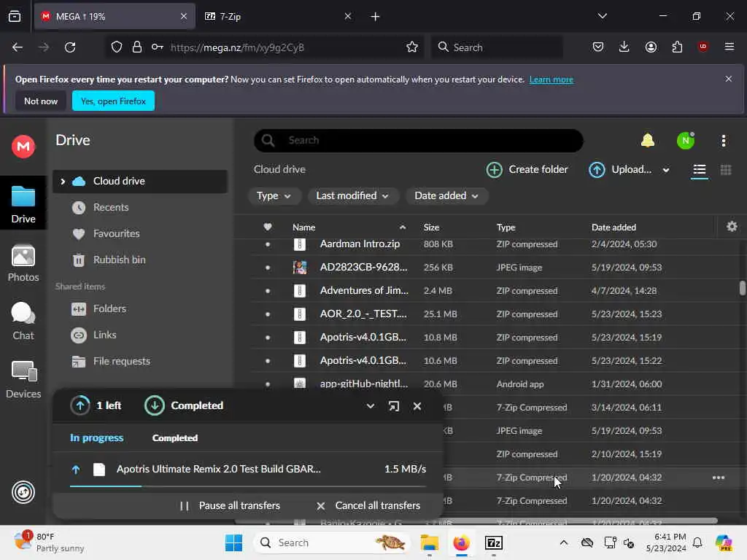Click the Not now button
Screen dimensions: 747x560
(41, 101)
